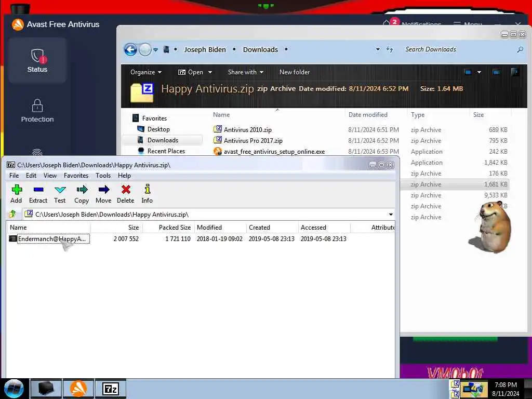Screen dimensions: 532x399
Task: Go up one folder level in 7-Zip
Action: [12, 214]
